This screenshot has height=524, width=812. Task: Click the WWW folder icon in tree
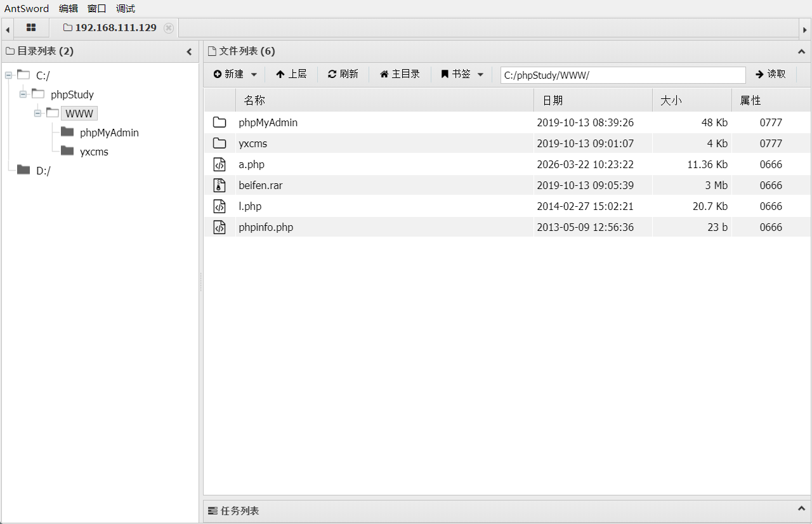click(x=53, y=113)
